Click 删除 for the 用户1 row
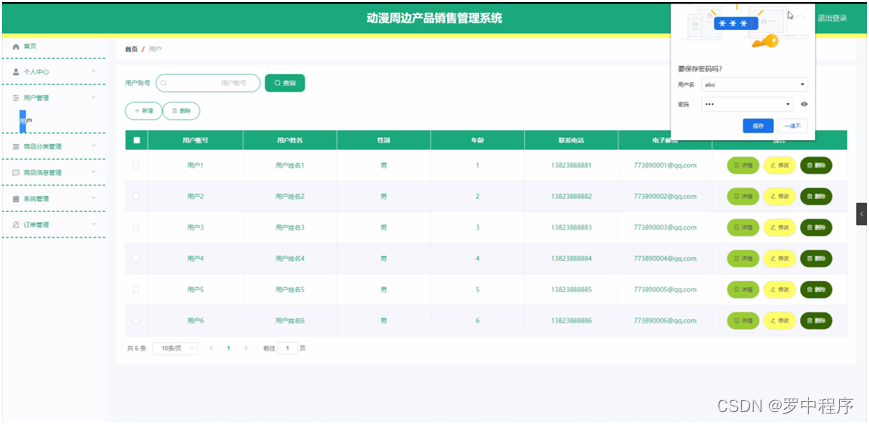 (x=816, y=165)
